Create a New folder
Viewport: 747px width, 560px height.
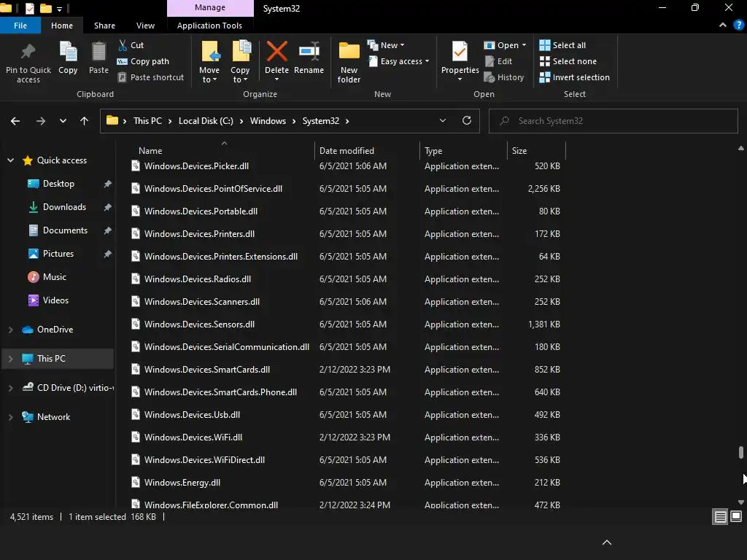pos(349,63)
